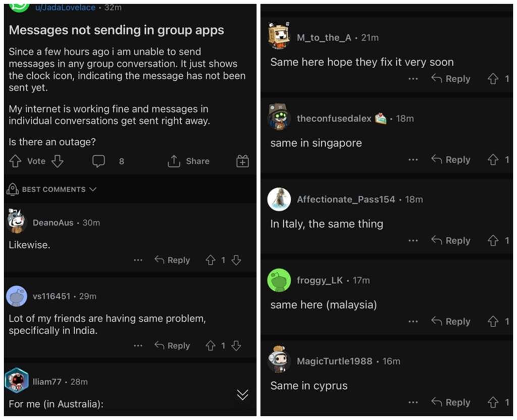Screen dimensions: 517x420
Task: Click M_to_the_A's robot avatar
Action: click(279, 34)
